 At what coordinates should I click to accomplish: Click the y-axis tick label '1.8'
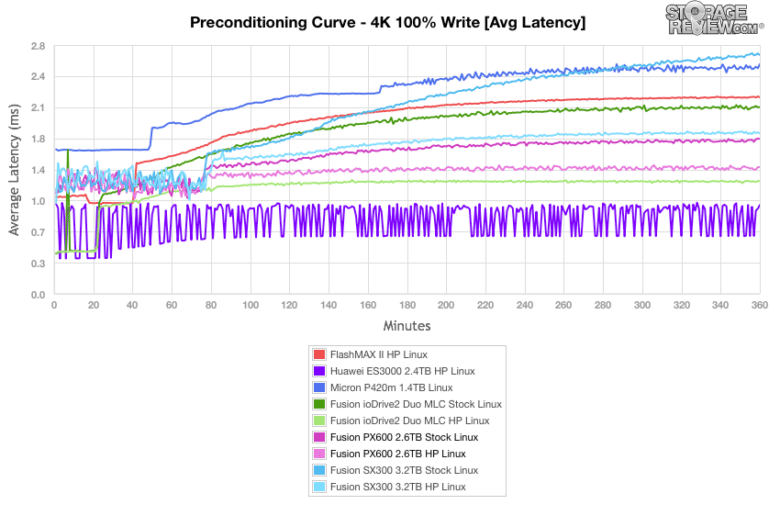coord(38,139)
